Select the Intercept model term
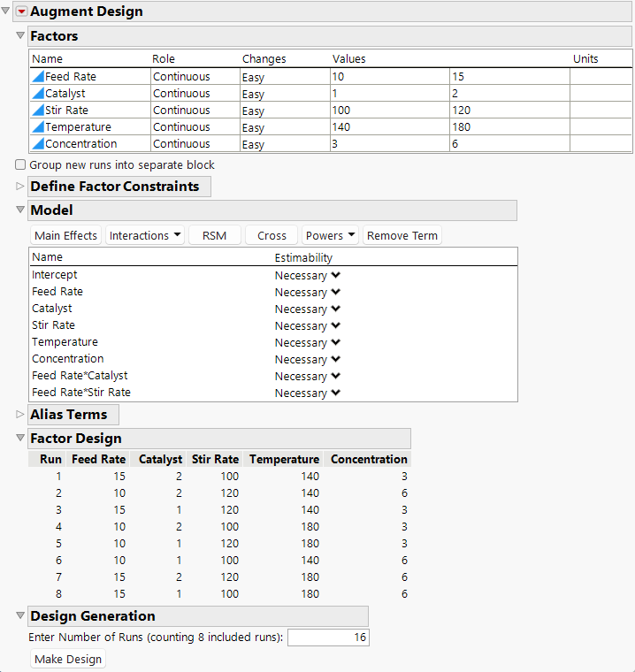 pos(55,275)
